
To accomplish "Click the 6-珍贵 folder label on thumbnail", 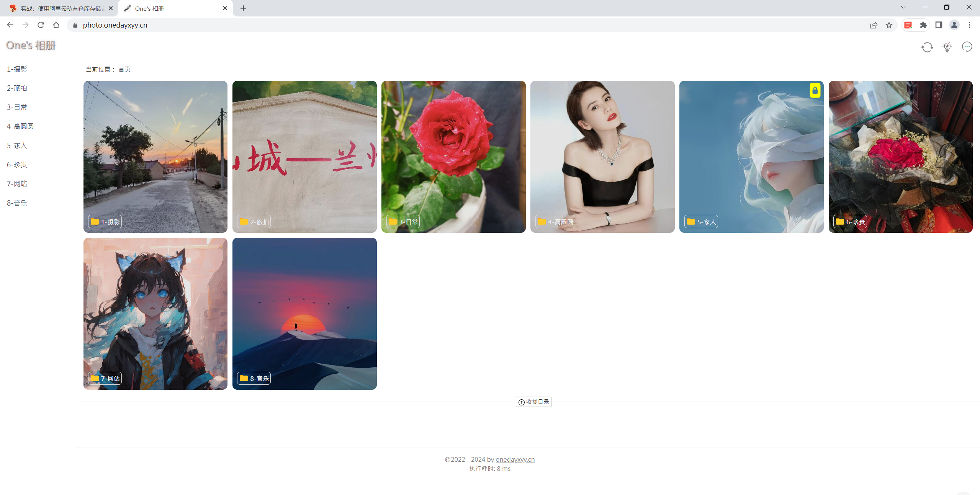I will (850, 222).
